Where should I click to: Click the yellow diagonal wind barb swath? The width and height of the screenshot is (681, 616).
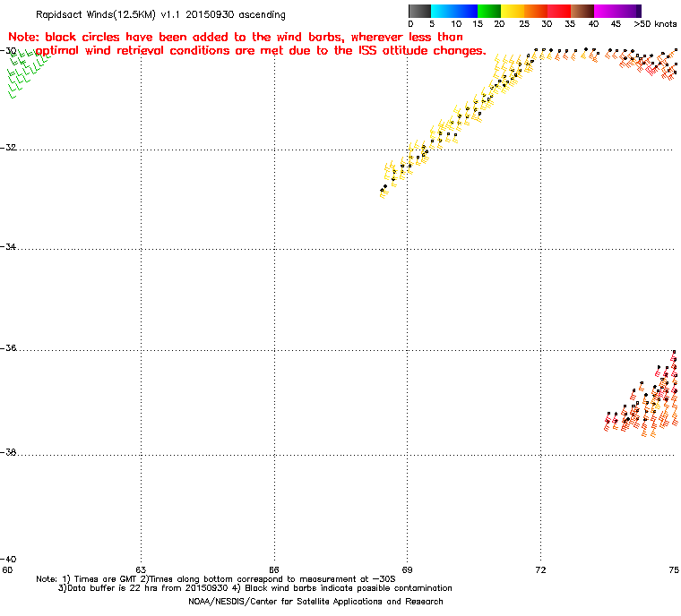(458, 125)
